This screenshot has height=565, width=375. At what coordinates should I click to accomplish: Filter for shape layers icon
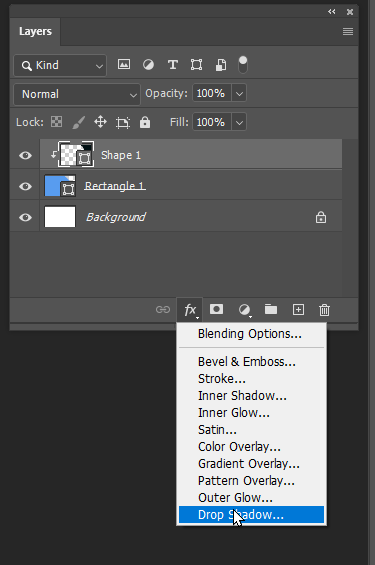196,65
